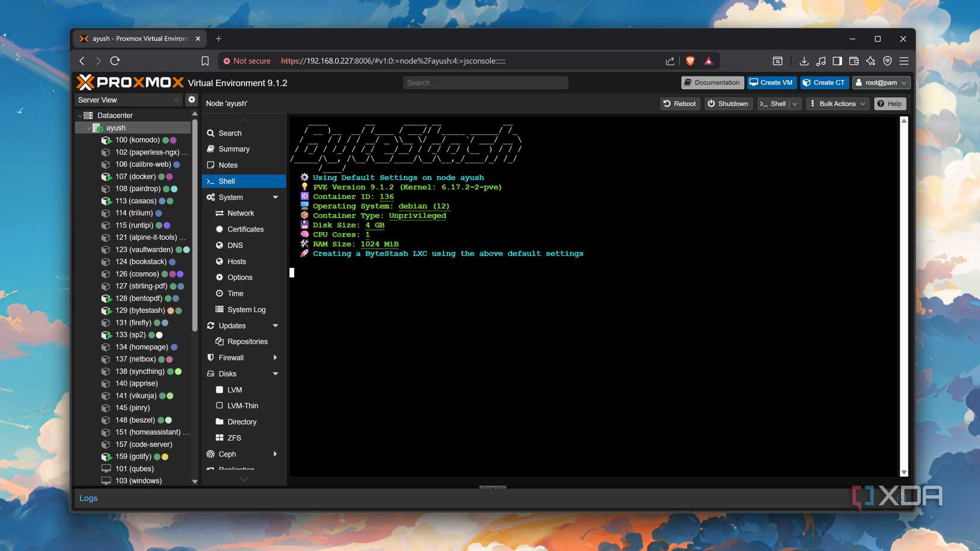Click the Create CT button
Screen dimensions: 980x551
coord(824,83)
